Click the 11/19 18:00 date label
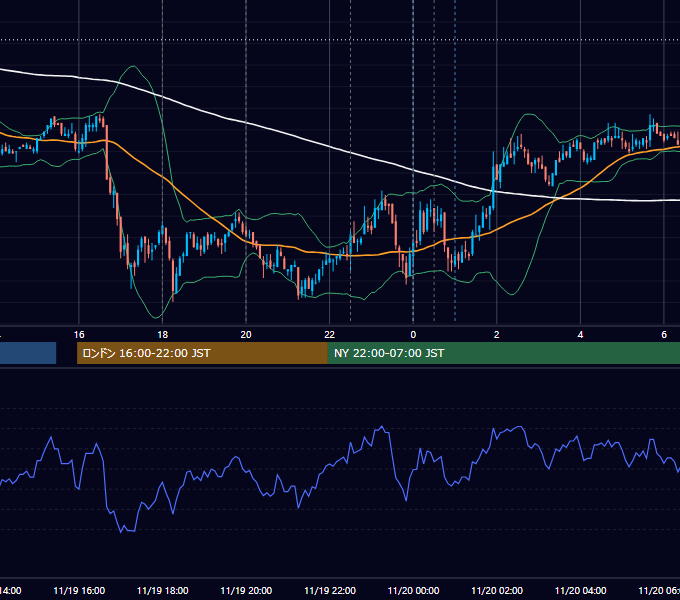The height and width of the screenshot is (600, 680). coord(163,591)
